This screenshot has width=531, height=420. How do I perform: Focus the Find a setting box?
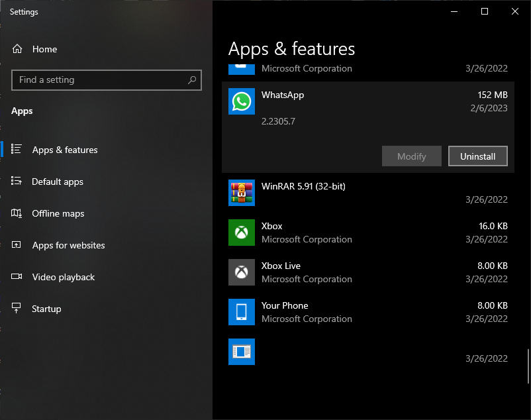click(x=99, y=80)
